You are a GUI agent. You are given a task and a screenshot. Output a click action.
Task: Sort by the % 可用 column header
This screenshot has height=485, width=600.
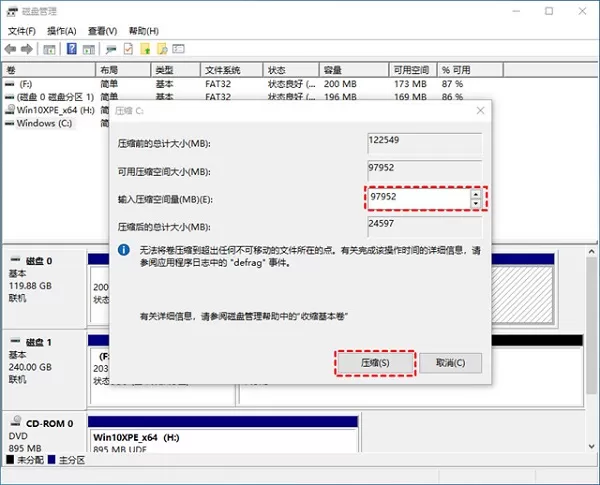point(470,70)
